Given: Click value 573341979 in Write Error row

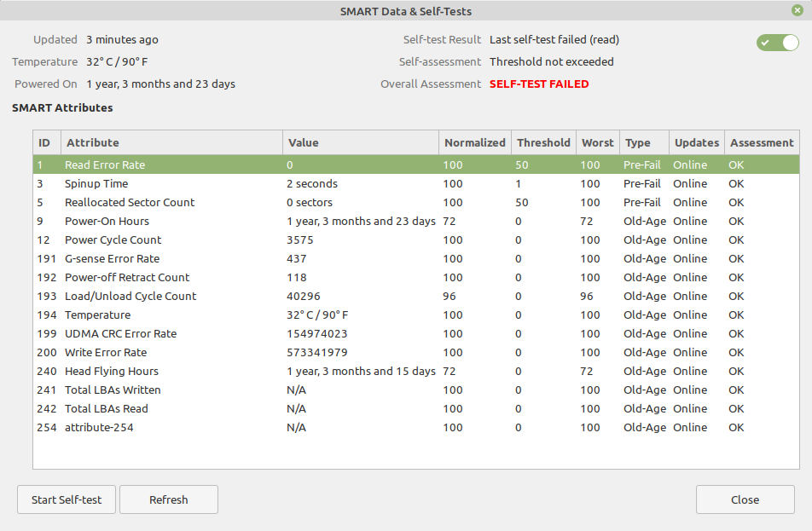Looking at the screenshot, I should click(317, 353).
